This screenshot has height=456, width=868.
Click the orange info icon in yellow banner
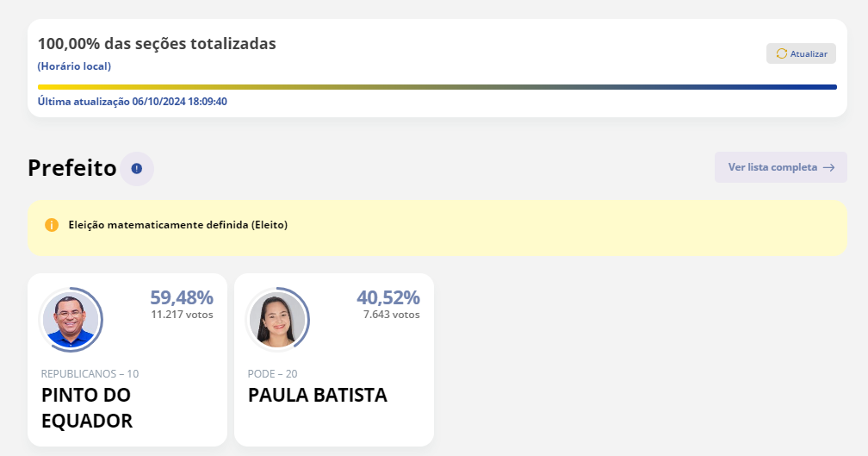point(52,225)
